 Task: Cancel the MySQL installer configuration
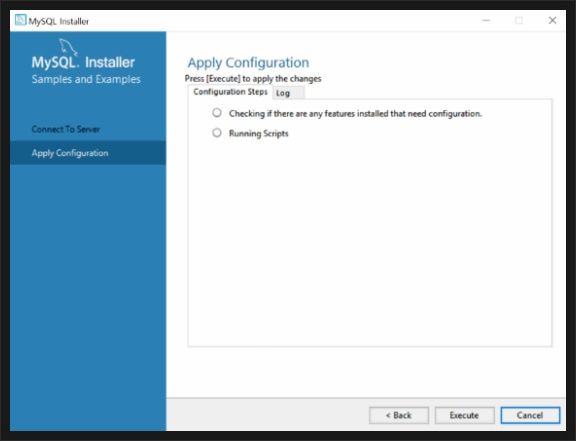(530, 415)
